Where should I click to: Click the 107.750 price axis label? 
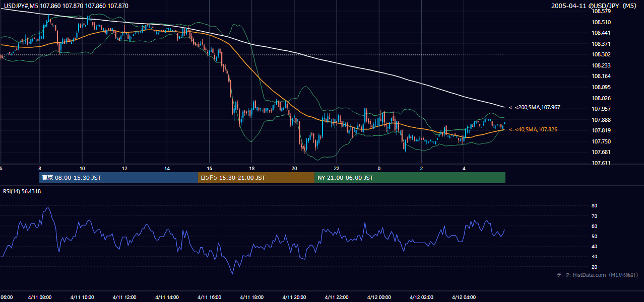tap(601, 141)
